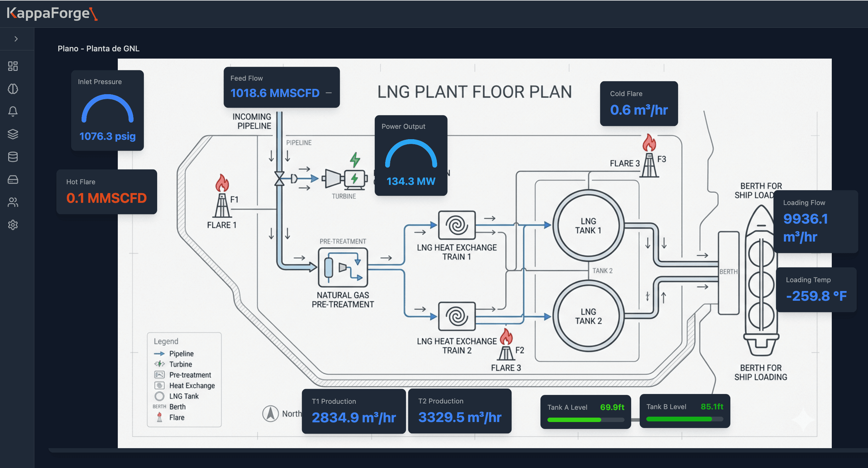
Task: Open the brain AI icon in sidebar
Action: pyautogui.click(x=13, y=88)
